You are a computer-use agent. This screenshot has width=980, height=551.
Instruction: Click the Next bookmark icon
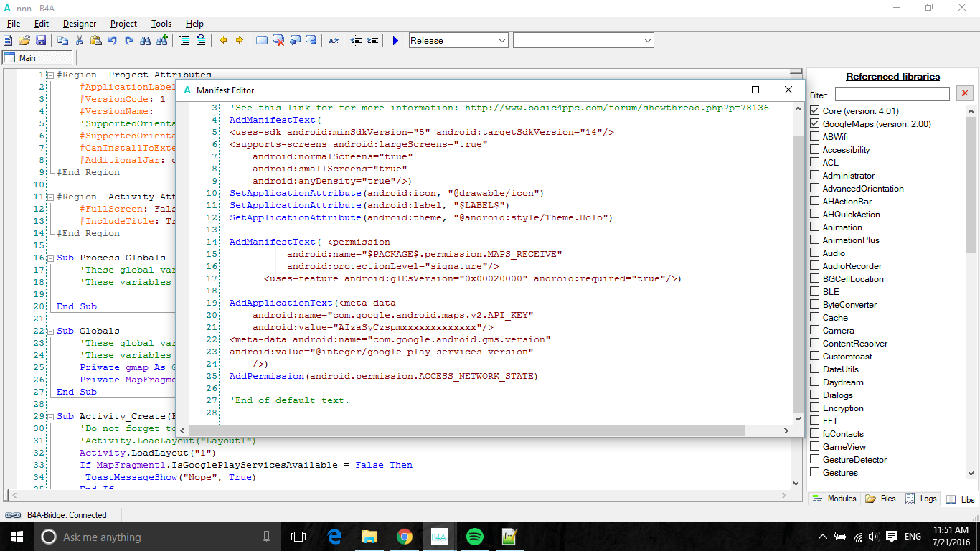click(311, 41)
